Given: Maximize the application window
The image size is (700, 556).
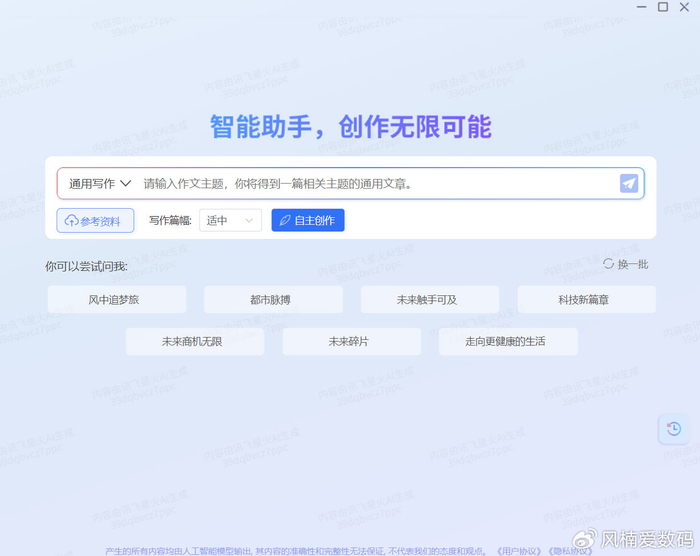Looking at the screenshot, I should click(x=663, y=7).
